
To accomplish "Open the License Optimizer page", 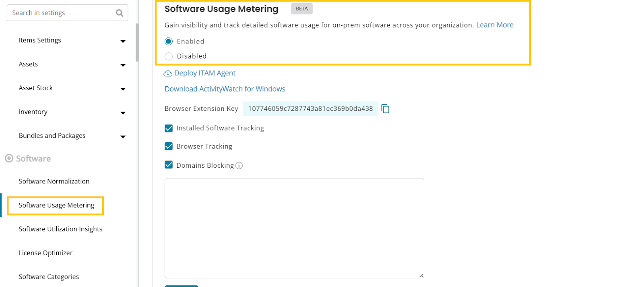I will [45, 253].
